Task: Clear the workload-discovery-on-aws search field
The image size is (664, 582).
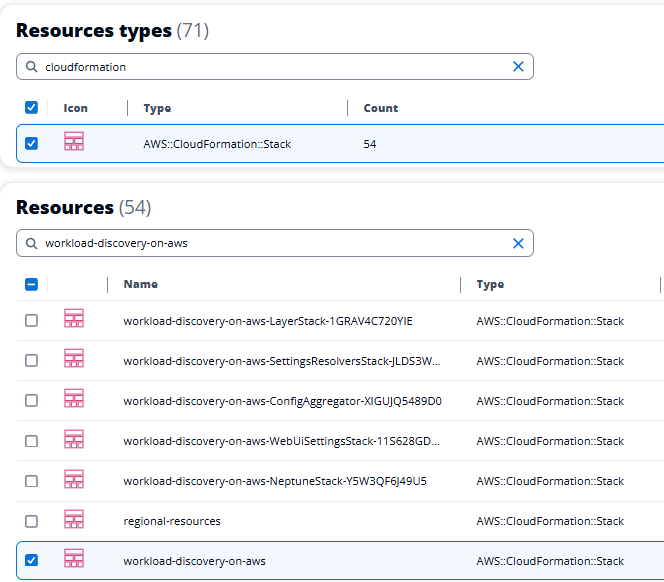Action: point(518,243)
